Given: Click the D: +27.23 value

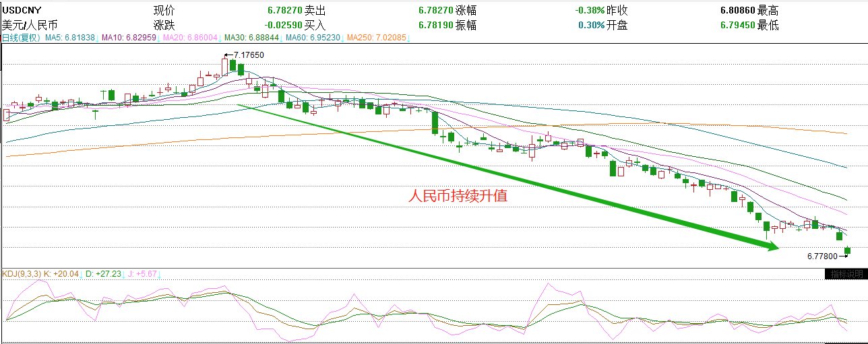Looking at the screenshot, I should coord(102,273).
